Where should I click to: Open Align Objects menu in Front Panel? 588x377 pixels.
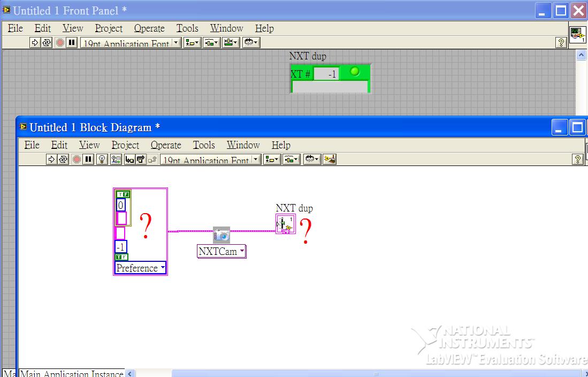[x=192, y=42]
